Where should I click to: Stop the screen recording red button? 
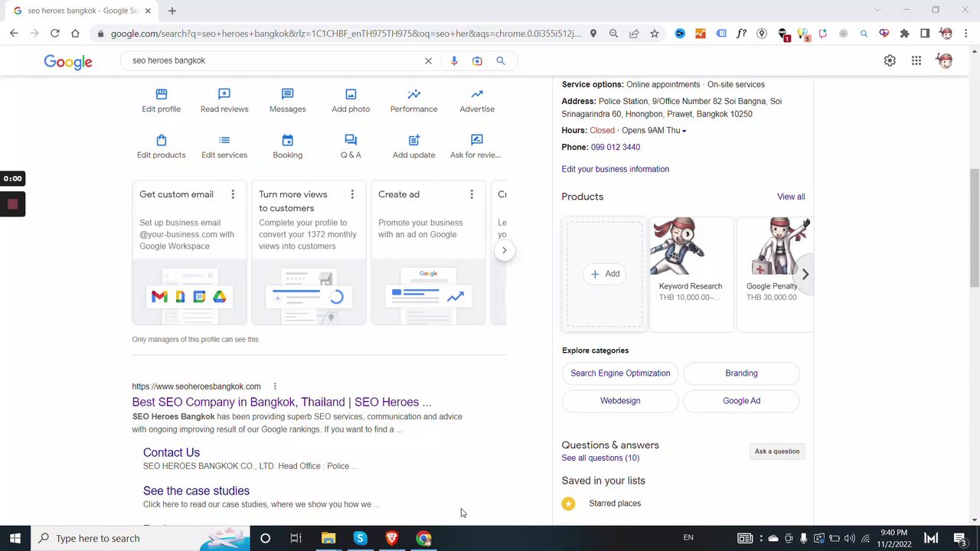(12, 204)
